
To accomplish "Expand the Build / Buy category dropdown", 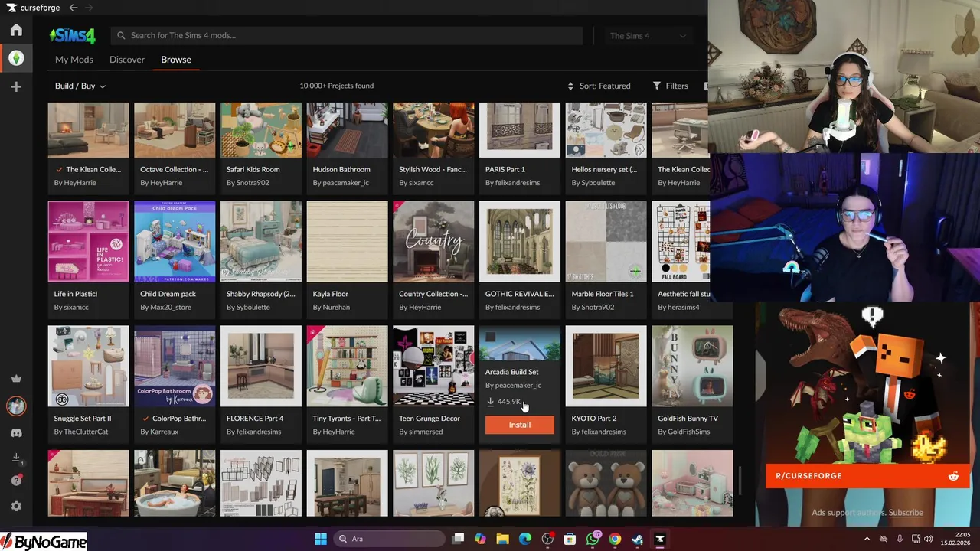I will (x=80, y=86).
